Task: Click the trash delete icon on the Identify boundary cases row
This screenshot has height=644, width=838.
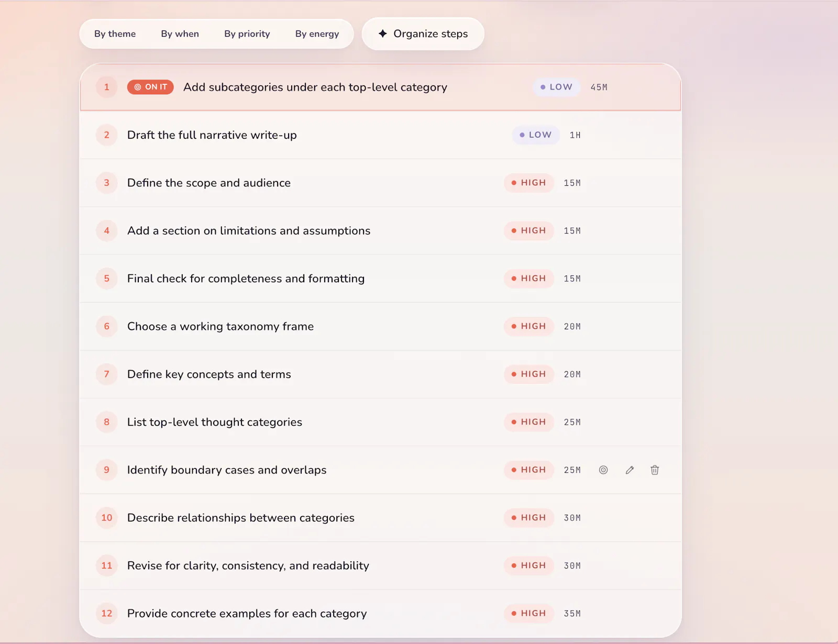Action: click(655, 470)
